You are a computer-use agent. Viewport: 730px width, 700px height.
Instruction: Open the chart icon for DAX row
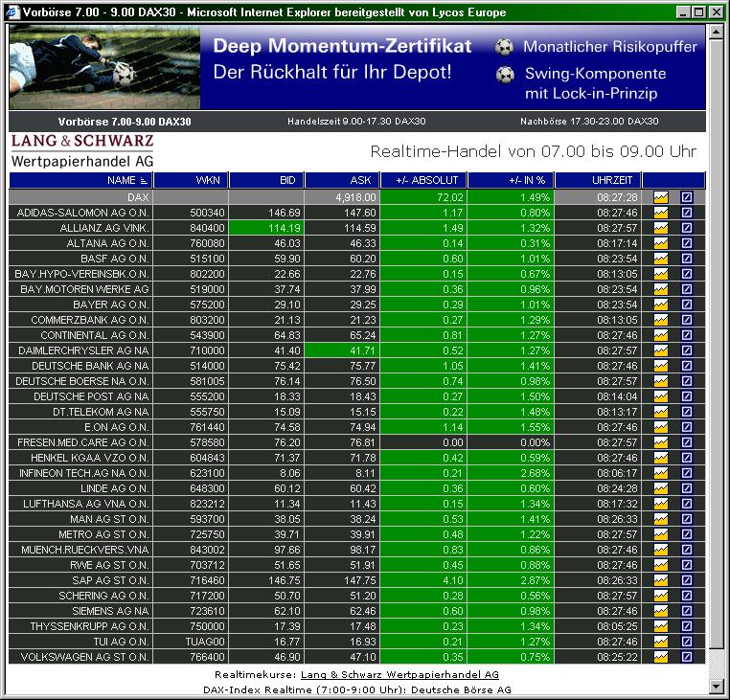[x=661, y=197]
